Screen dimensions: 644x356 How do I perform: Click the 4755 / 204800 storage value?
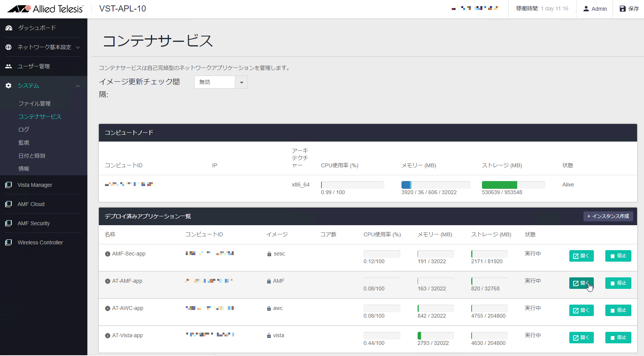pos(488,316)
